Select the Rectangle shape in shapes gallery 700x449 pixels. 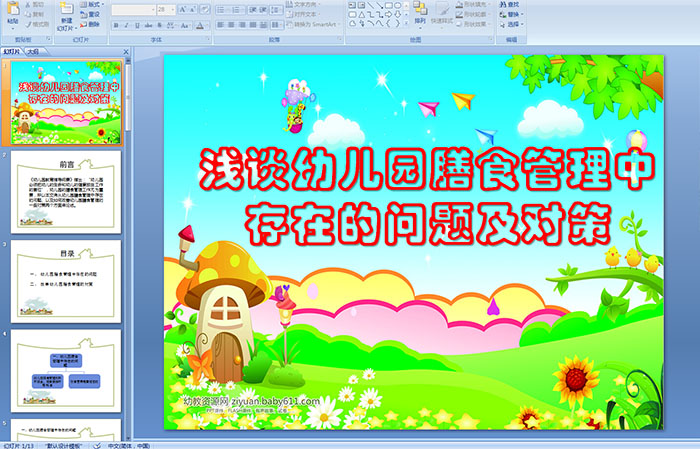click(x=389, y=5)
